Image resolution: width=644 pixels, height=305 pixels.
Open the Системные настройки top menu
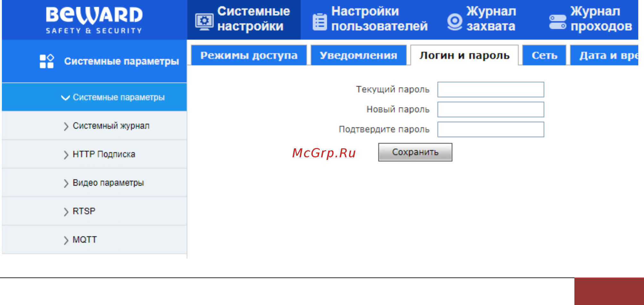(244, 20)
